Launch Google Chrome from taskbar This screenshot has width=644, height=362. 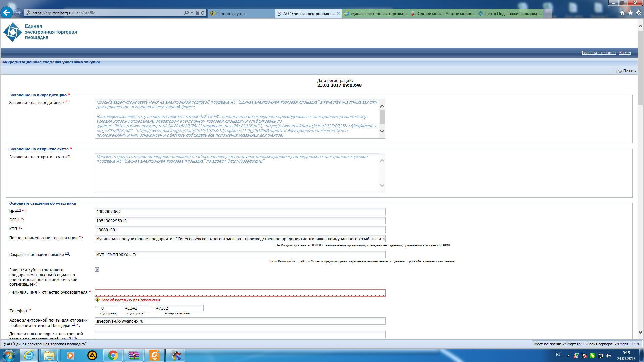pos(113,355)
